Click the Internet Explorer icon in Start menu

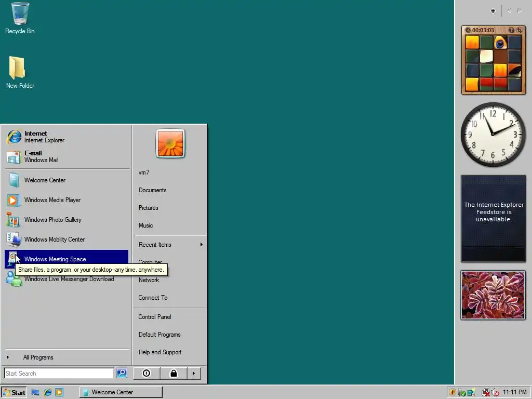point(14,137)
